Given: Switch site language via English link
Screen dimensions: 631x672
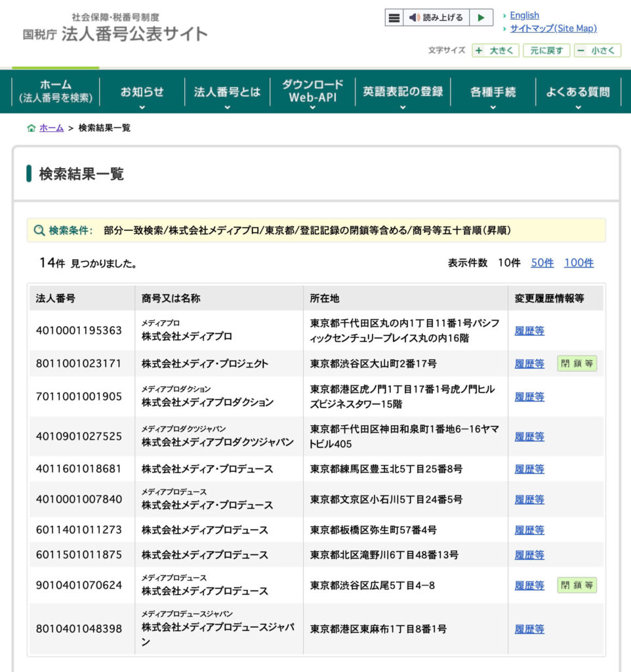Looking at the screenshot, I should pos(524,16).
